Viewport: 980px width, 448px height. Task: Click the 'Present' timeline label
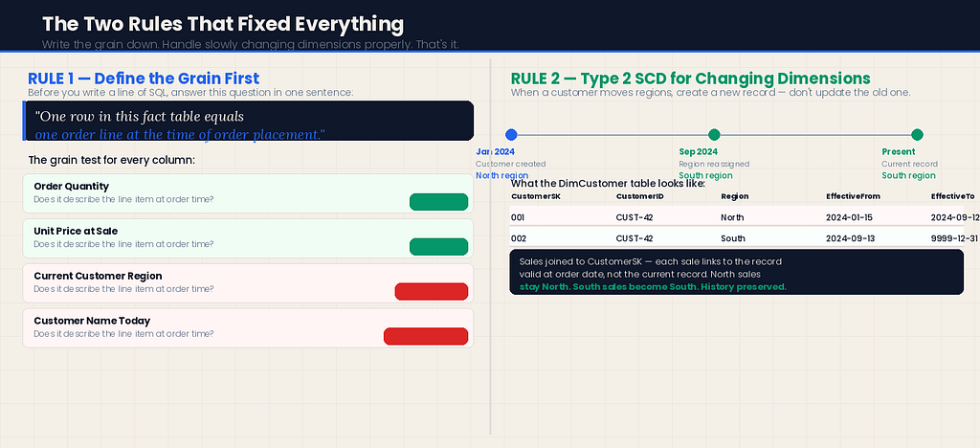[898, 152]
